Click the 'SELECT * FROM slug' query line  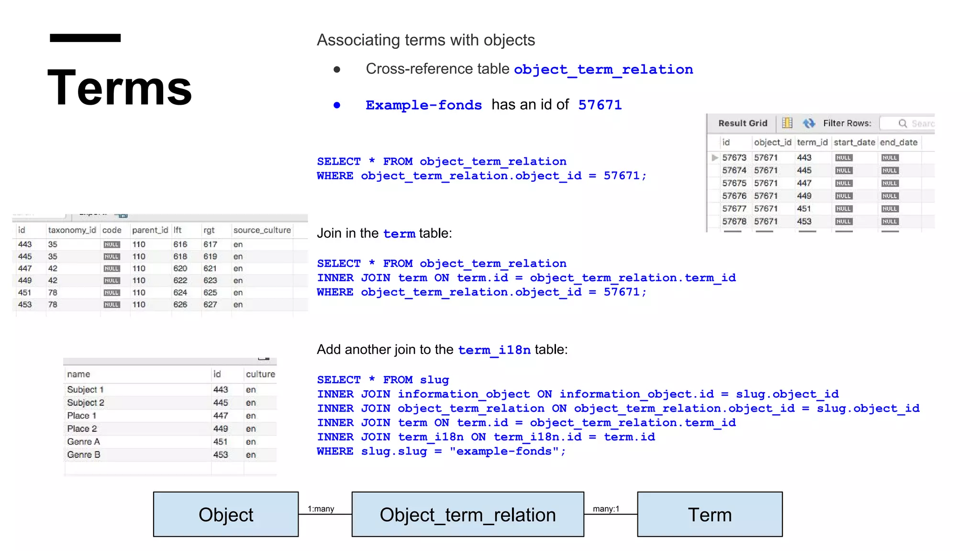tap(383, 380)
